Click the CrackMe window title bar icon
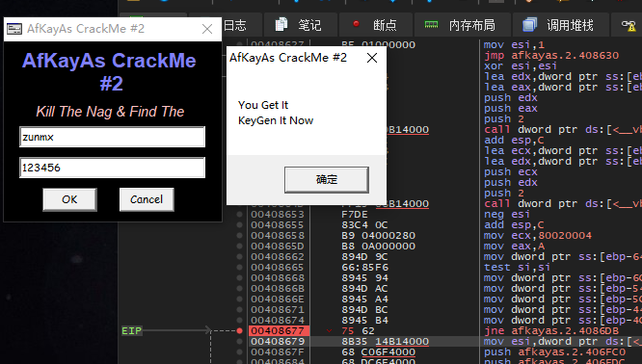This screenshot has width=642, height=364. pyautogui.click(x=14, y=29)
